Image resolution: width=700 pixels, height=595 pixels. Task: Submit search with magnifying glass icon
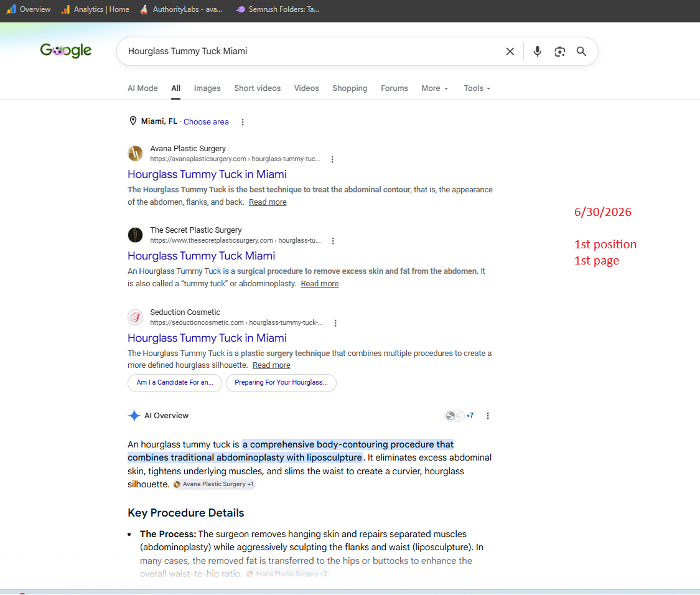click(581, 52)
